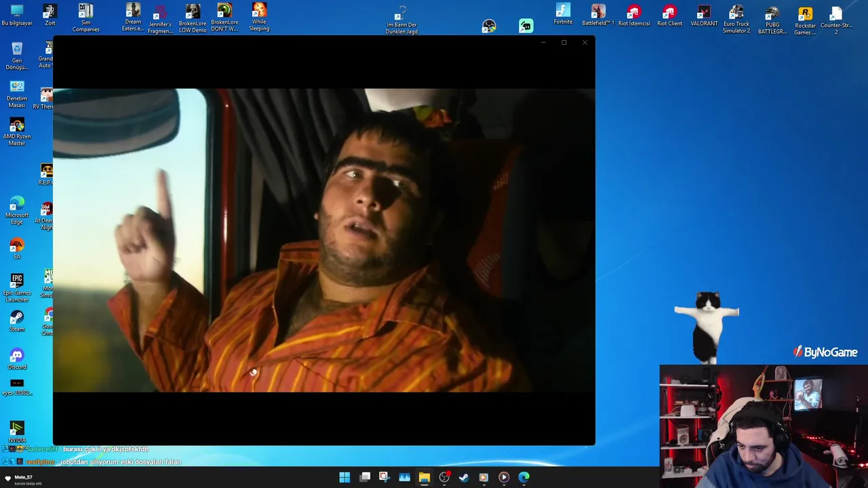Close the video player window
The width and height of the screenshot is (868, 488).
click(585, 43)
